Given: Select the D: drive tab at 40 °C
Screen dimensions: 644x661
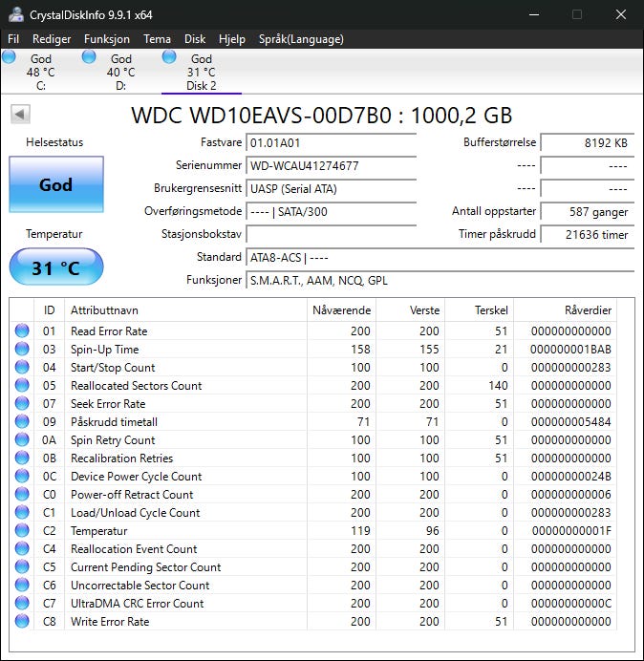Looking at the screenshot, I should [120, 72].
